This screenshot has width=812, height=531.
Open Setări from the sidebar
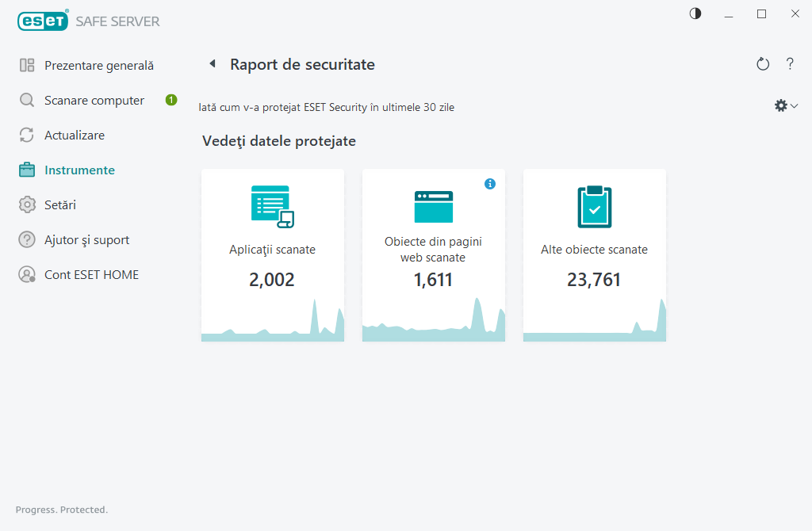pos(59,205)
